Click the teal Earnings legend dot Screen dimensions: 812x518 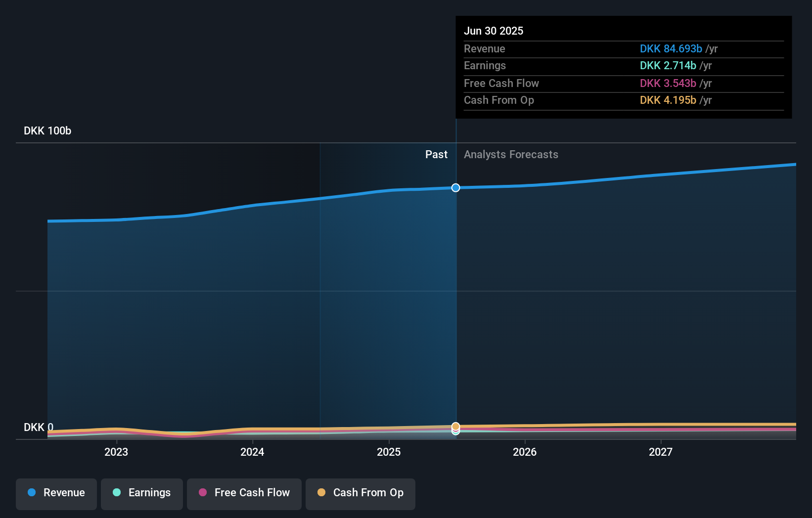[x=116, y=493]
